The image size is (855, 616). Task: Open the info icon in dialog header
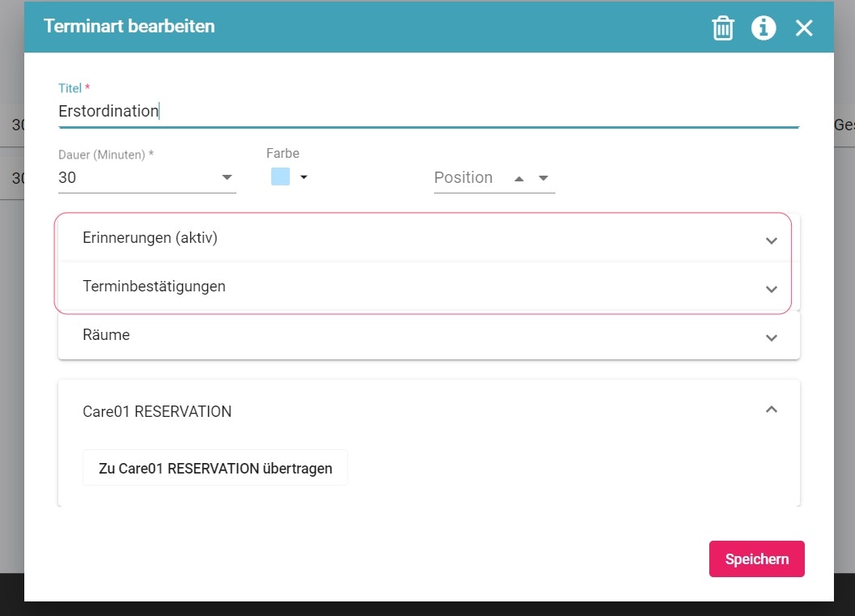(764, 28)
